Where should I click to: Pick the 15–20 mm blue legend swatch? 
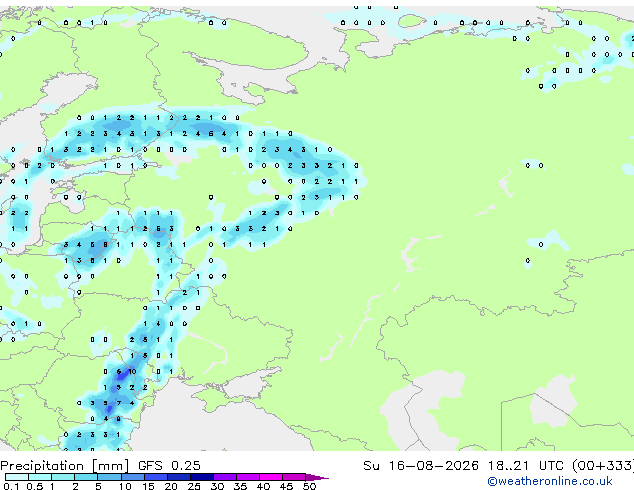pyautogui.click(x=156, y=477)
